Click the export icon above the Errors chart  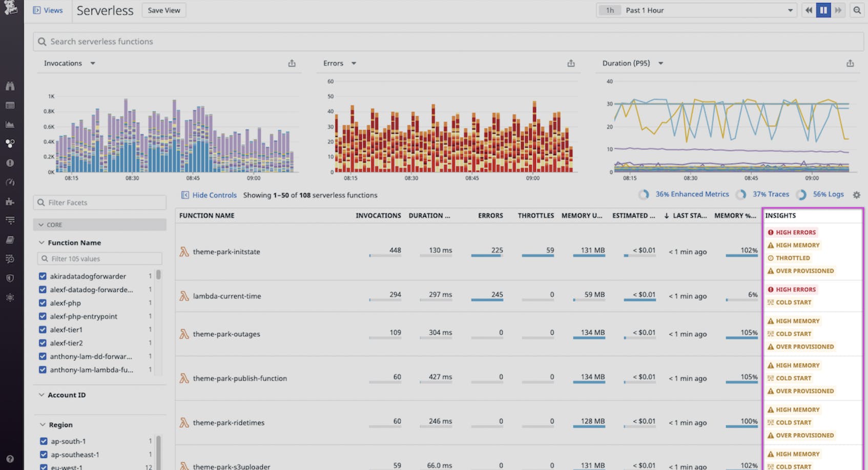coord(571,63)
